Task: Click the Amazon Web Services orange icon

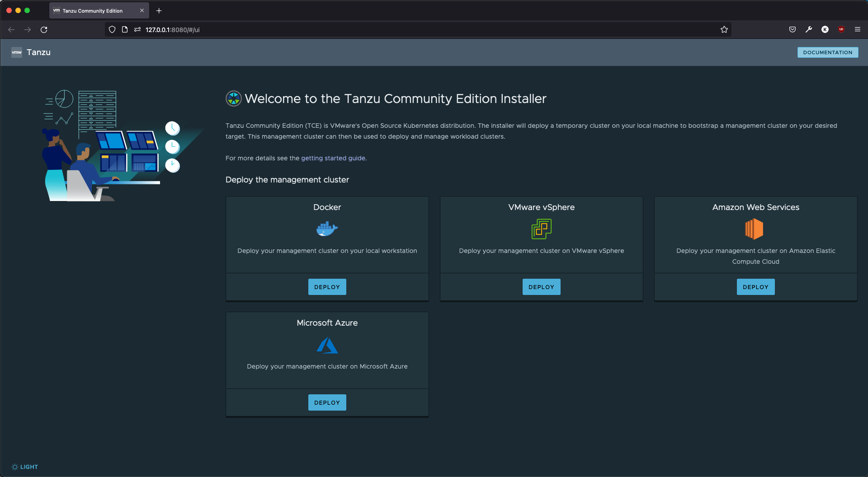Action: click(754, 229)
